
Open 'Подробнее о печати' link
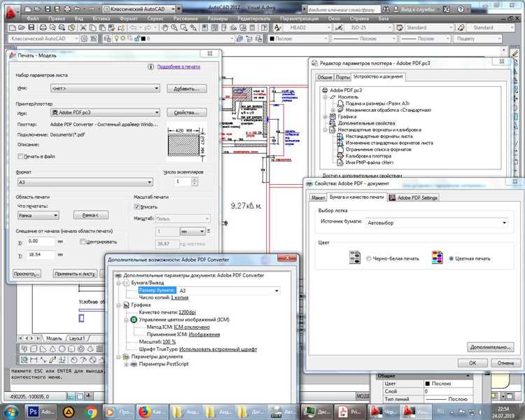[178, 67]
